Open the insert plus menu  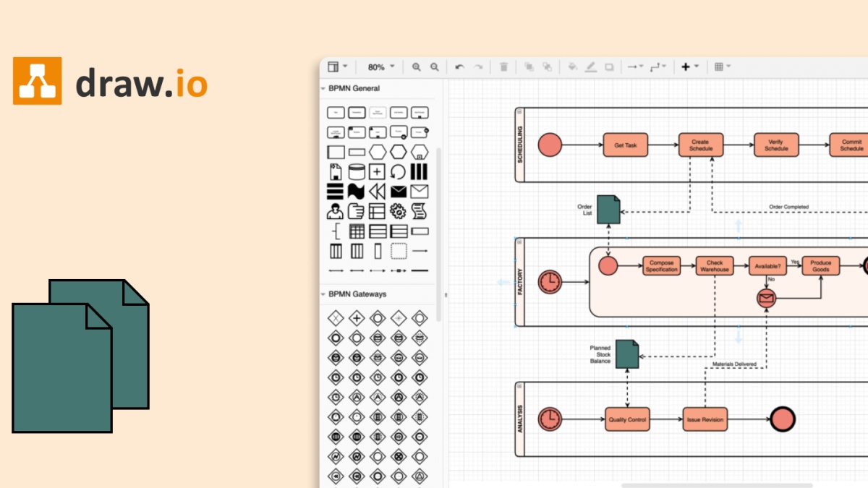tap(686, 67)
